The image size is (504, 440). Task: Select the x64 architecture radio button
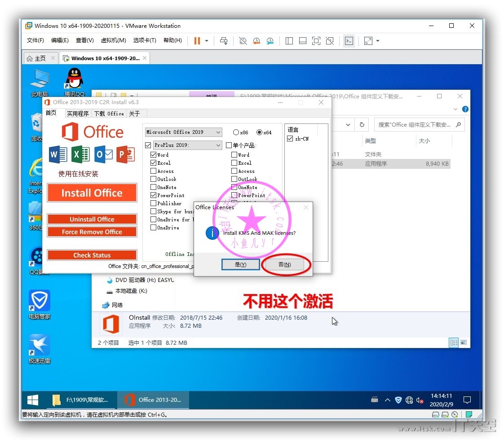pyautogui.click(x=259, y=132)
